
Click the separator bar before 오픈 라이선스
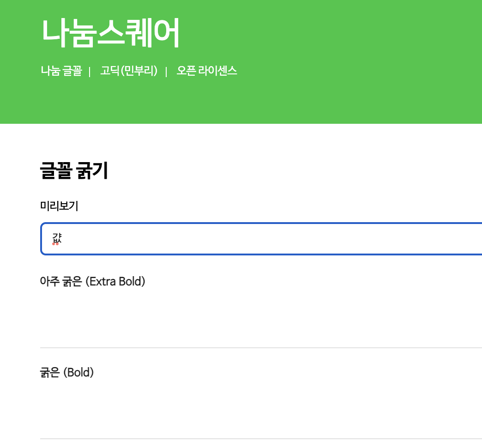pyautogui.click(x=166, y=72)
